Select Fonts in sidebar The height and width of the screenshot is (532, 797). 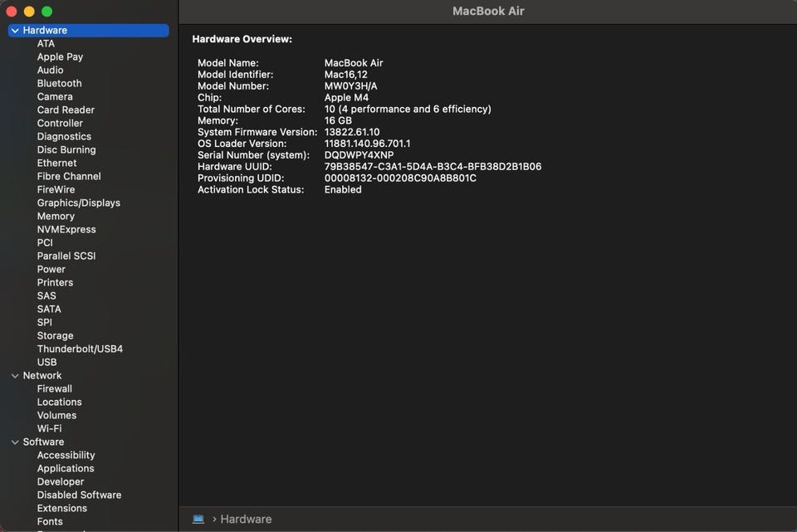tap(50, 521)
